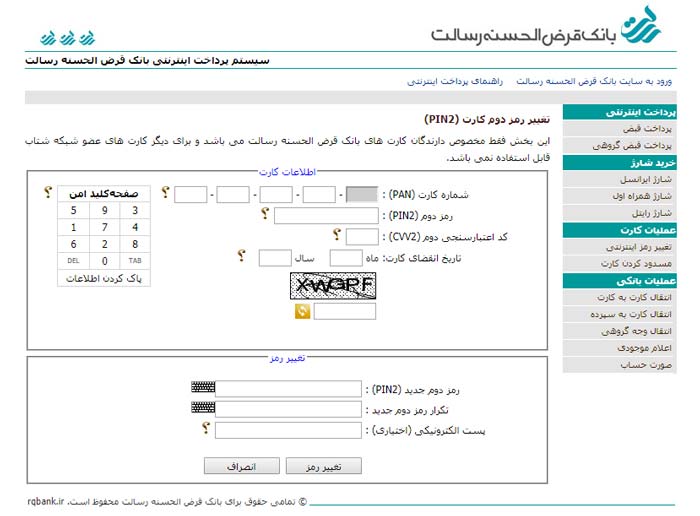700x516 pixels.
Task: Select مسدود کردن کارت in the sidebar
Action: (x=620, y=263)
